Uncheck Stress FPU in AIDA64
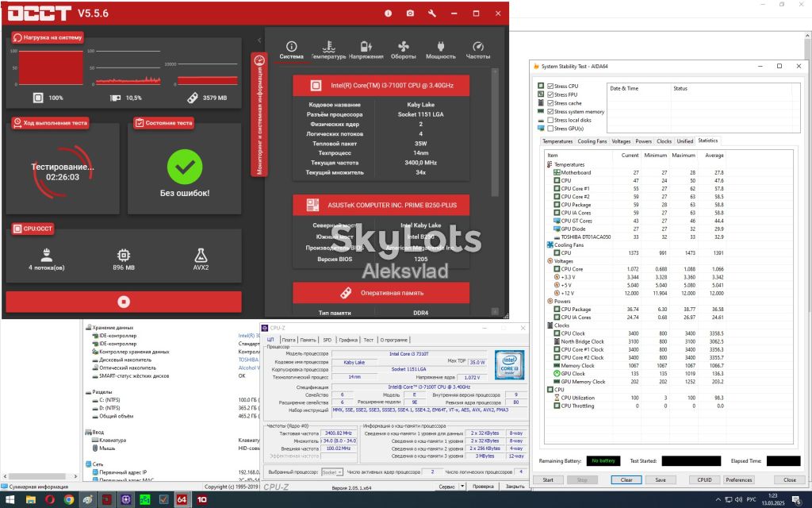The image size is (812, 508). click(550, 94)
